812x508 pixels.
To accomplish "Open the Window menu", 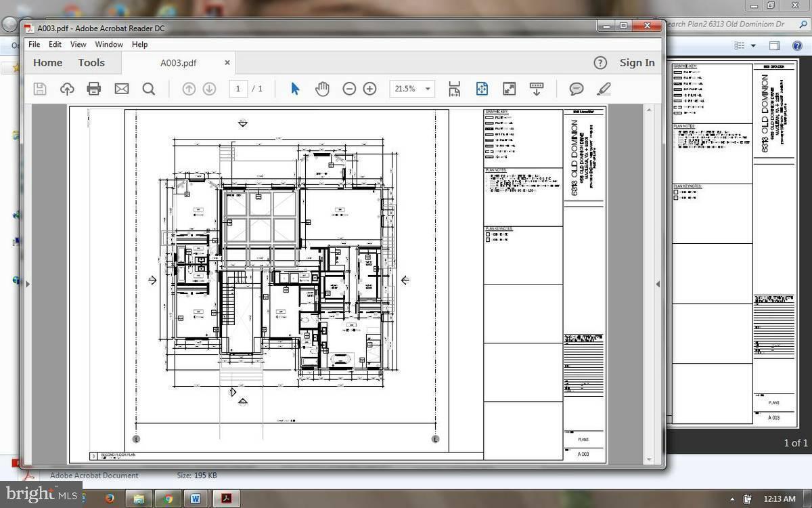I will [108, 44].
